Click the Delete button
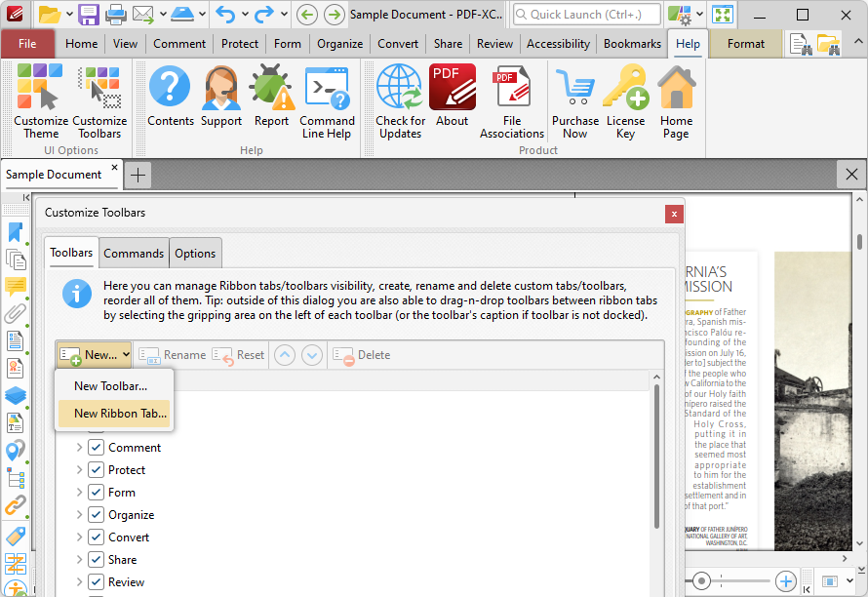The width and height of the screenshot is (868, 597). 362,355
